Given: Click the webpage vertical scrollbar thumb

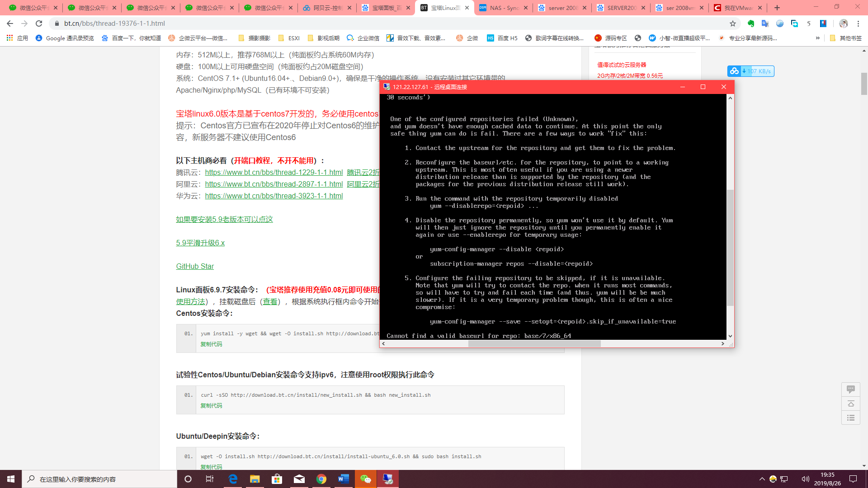Looking at the screenshot, I should [864, 84].
